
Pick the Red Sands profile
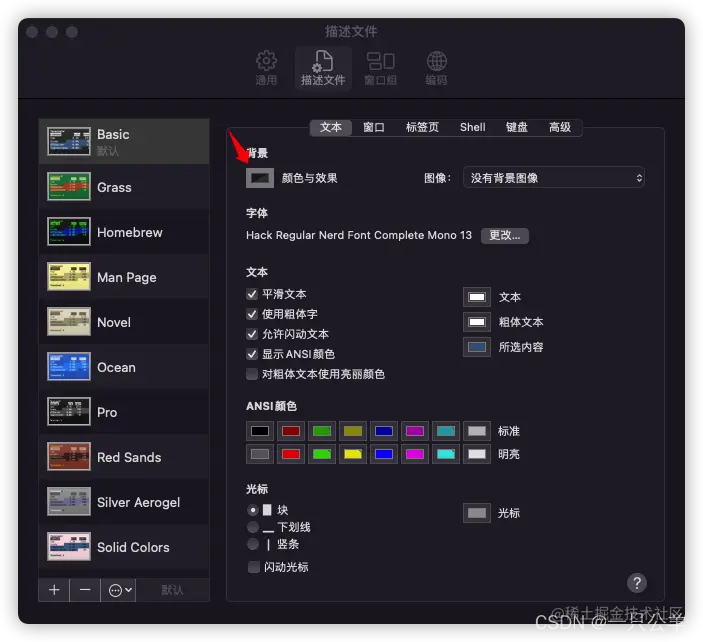coord(124,457)
